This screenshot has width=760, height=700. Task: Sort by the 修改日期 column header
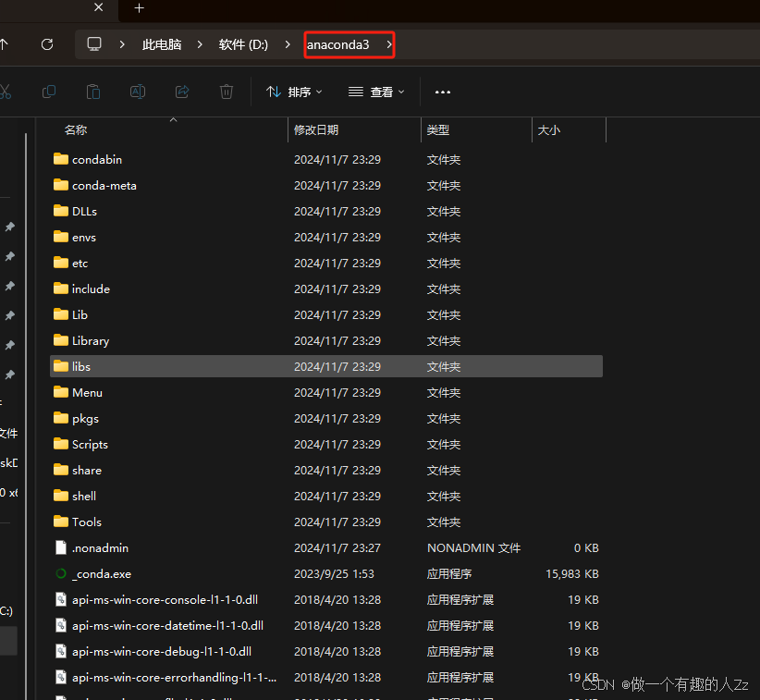click(x=316, y=129)
